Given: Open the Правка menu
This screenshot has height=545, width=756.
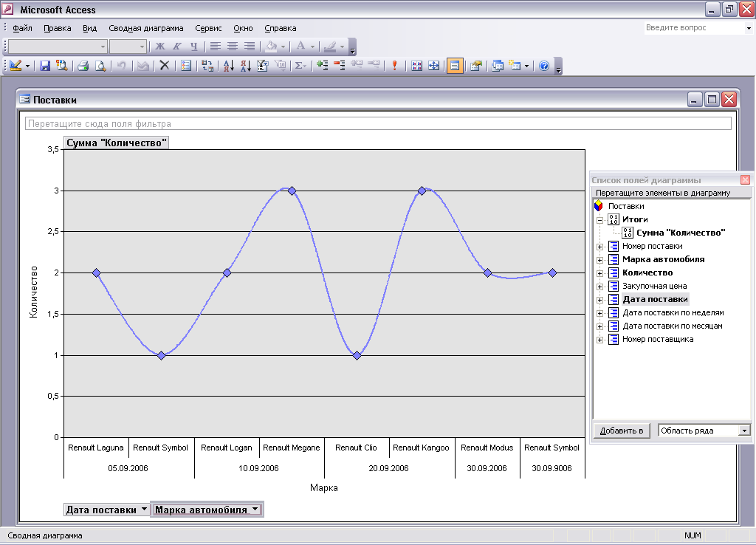Looking at the screenshot, I should tap(58, 28).
